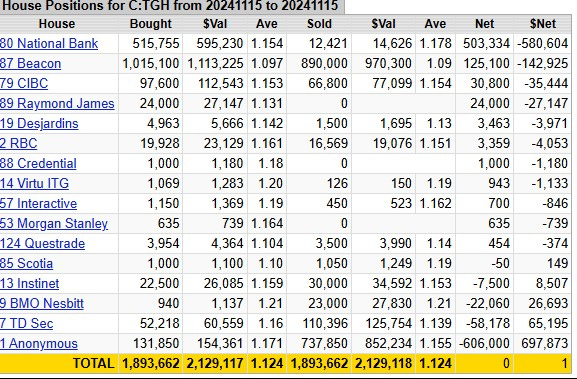Open the 19 Desjardins house link
This screenshot has width=577, height=379.
click(x=39, y=123)
